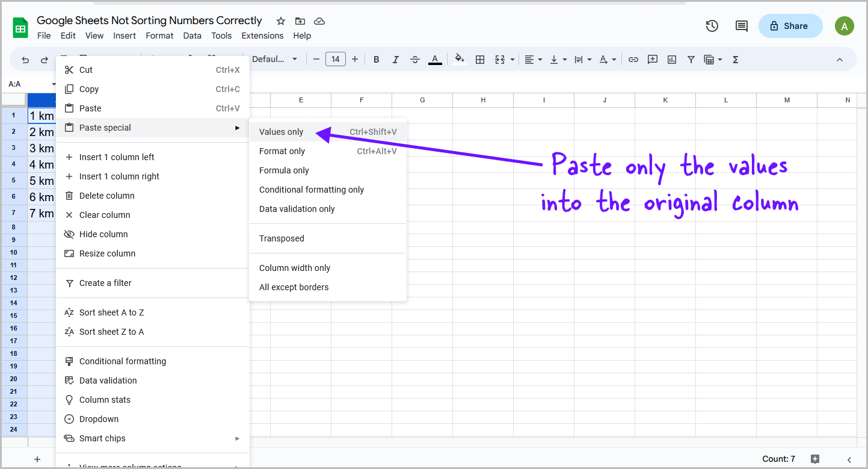The height and width of the screenshot is (469, 868).
Task: Choose Data validation in context menu
Action: pyautogui.click(x=152, y=380)
